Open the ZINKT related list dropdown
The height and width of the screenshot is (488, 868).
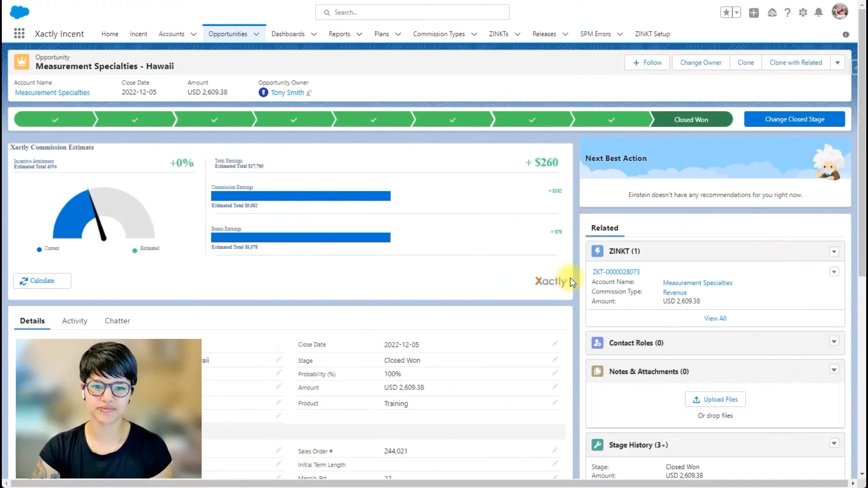(x=834, y=252)
